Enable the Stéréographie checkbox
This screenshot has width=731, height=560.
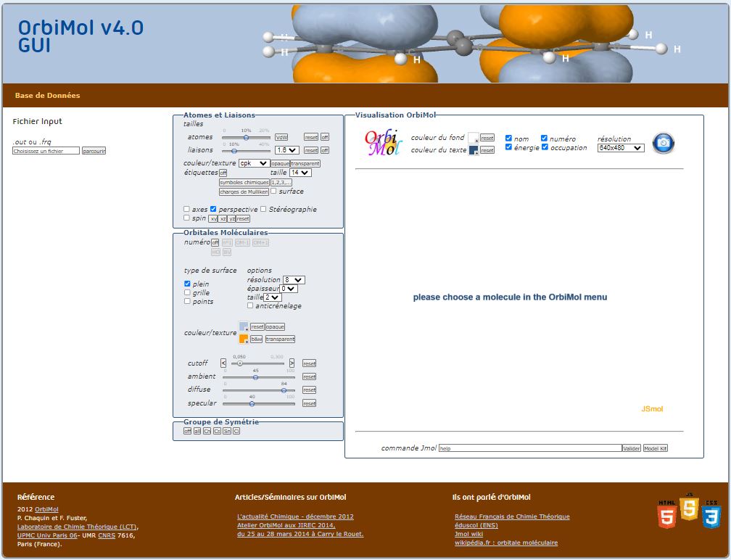[263, 209]
